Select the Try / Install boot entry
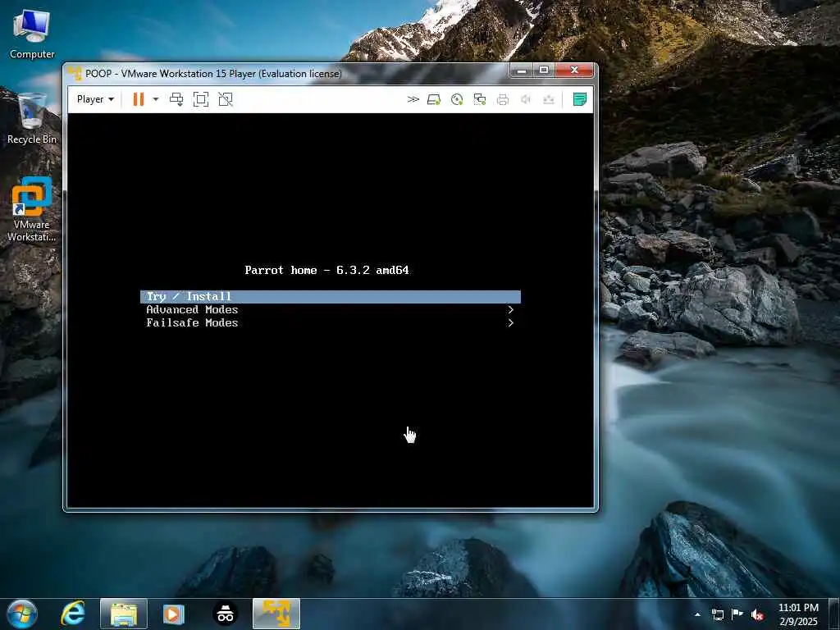840x630 pixels. (331, 296)
